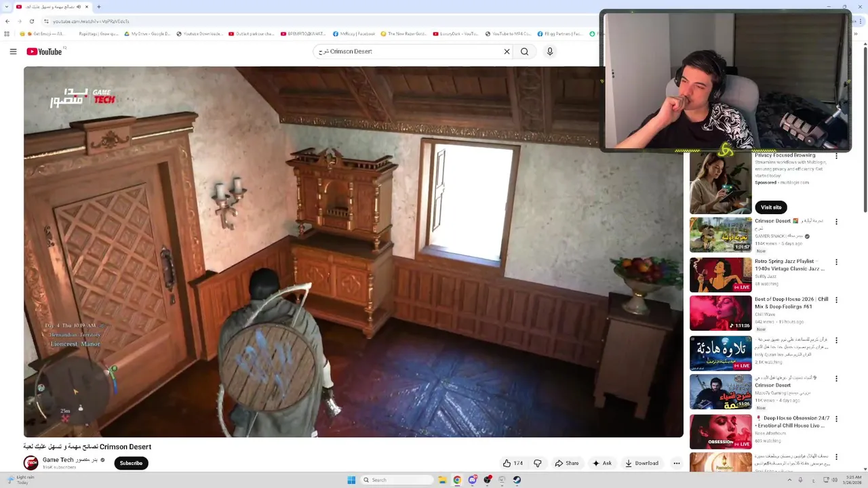Open Mazo7y Gaming Crimson Desert thumbnail
Viewport: 868px width, 488px height.
pos(720,392)
